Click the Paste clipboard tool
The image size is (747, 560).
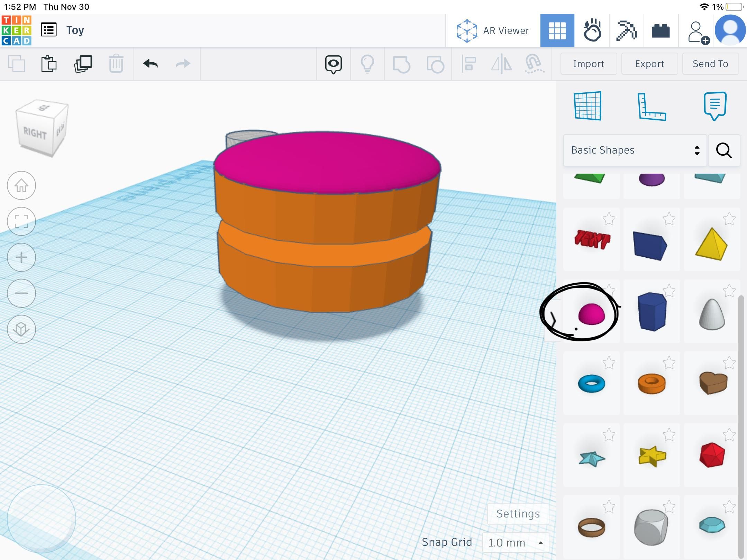pos(49,64)
